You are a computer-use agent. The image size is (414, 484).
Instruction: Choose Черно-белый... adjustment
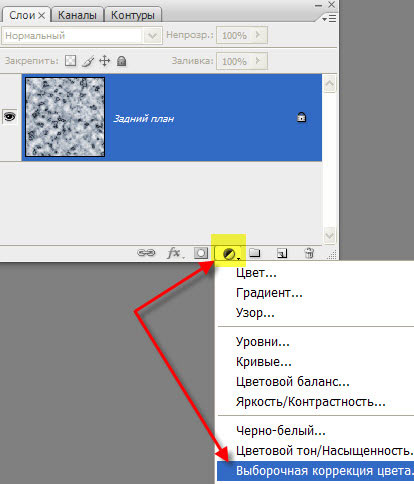coord(281,431)
